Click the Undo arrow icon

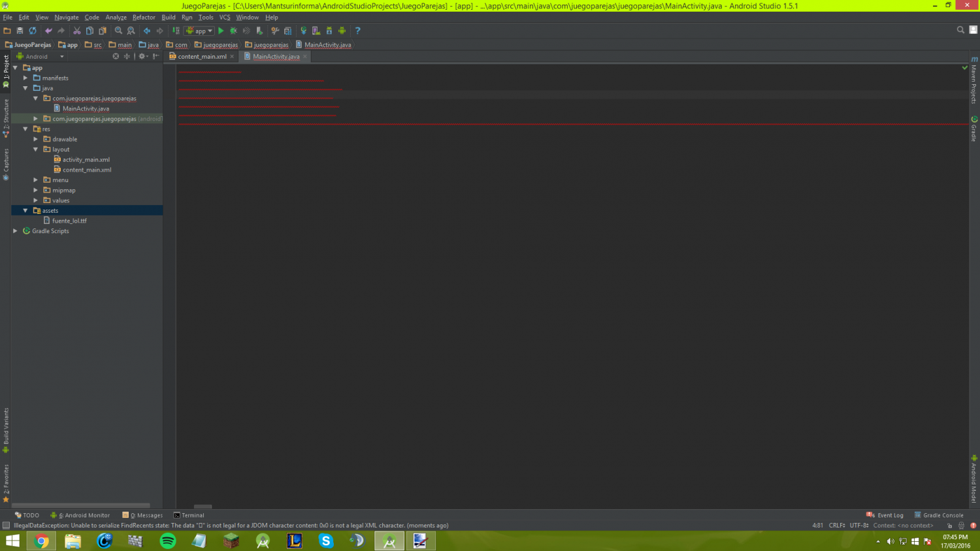tap(48, 31)
